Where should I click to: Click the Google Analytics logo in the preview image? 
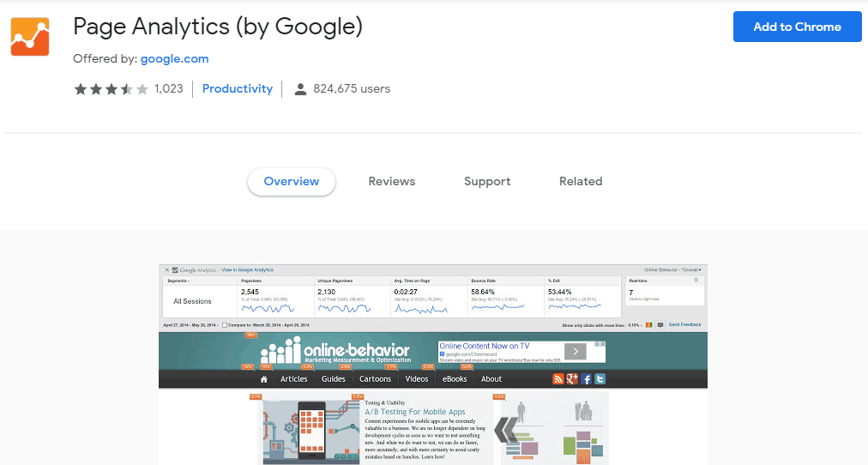(x=195, y=270)
